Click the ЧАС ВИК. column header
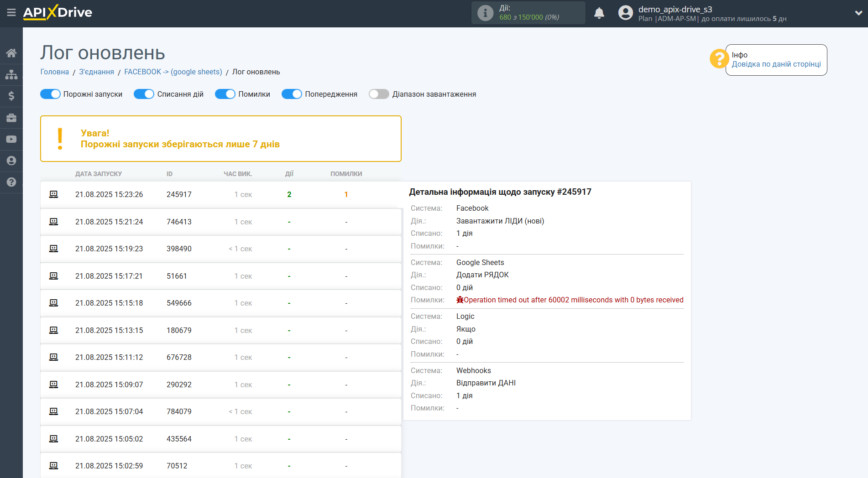 [238, 174]
